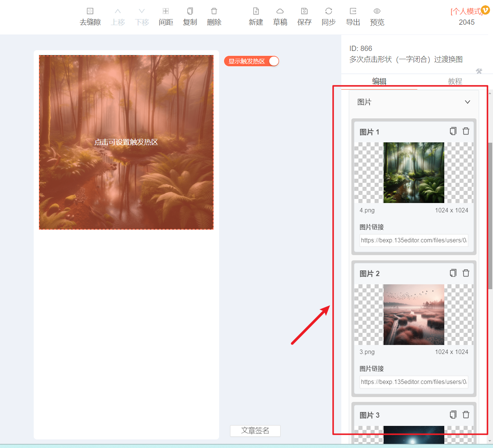Open the 草稿 drafts cloud icon

(280, 11)
